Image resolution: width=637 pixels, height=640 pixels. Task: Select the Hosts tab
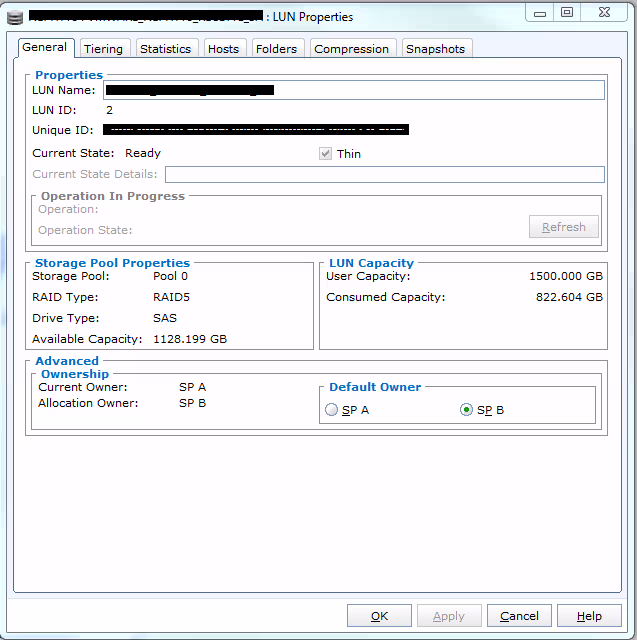pos(223,49)
